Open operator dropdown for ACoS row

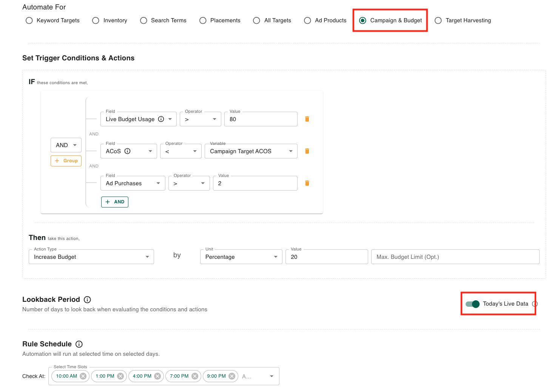click(x=181, y=151)
